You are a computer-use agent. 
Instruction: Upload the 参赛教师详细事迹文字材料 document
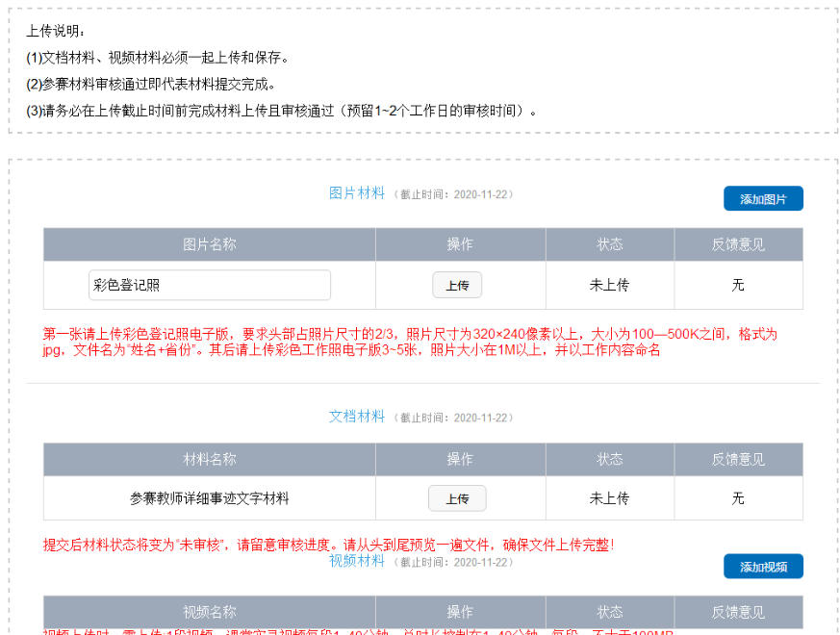[x=457, y=498]
